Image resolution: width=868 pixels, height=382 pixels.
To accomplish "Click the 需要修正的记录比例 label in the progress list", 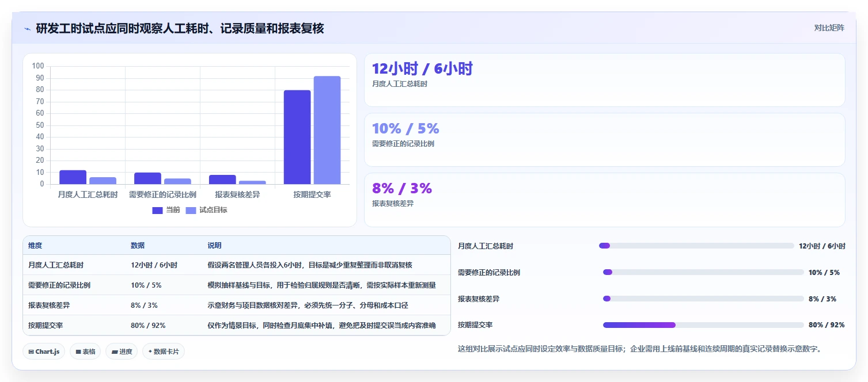I will [489, 272].
